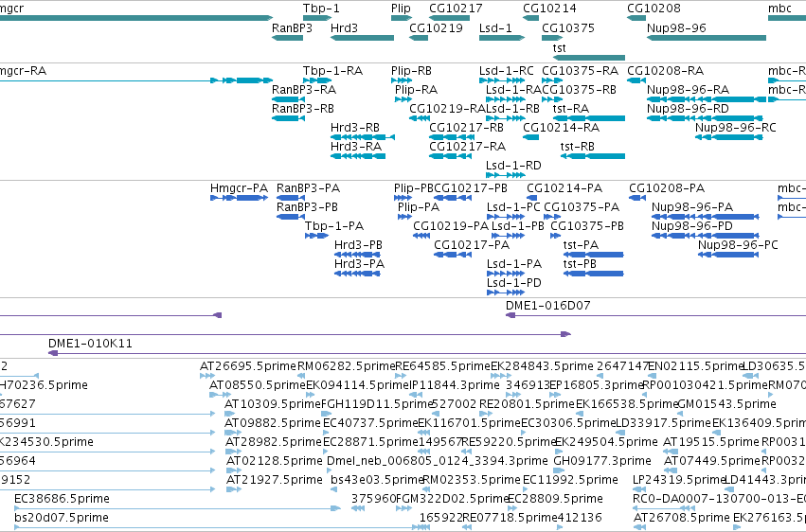Click transcript Nup98-96-RA
The height and width of the screenshot is (532, 806).
coord(707,99)
